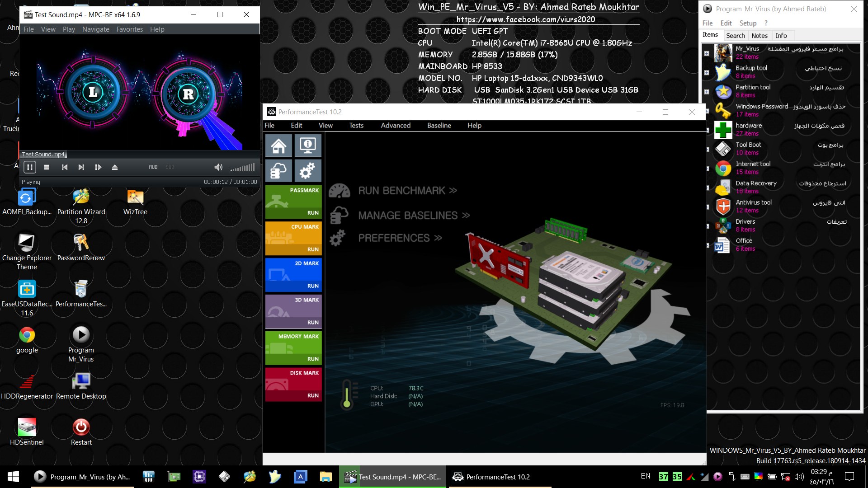Open the system information monitor icon in PerformanceTest
868x488 pixels.
coord(308,145)
